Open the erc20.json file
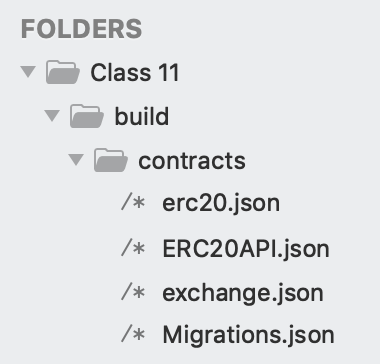Image resolution: width=380 pixels, height=364 pixels. tap(221, 204)
